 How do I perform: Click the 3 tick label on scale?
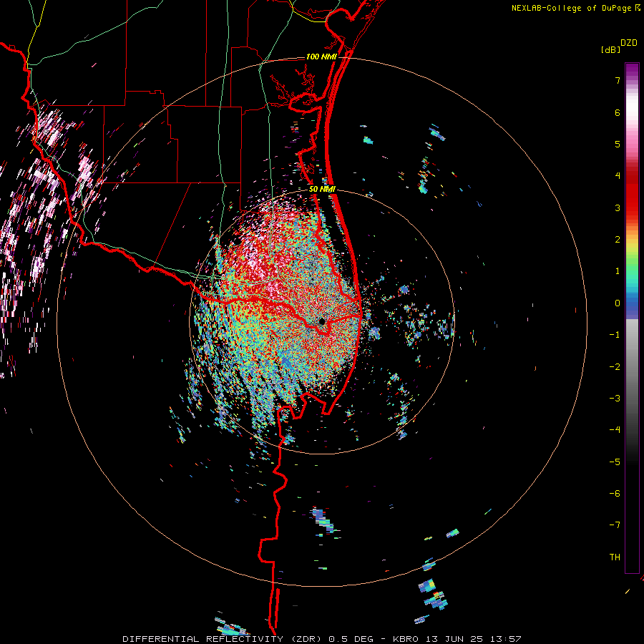(618, 208)
